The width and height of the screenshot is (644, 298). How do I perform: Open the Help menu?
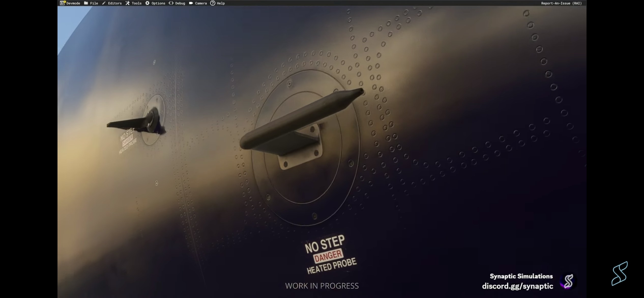click(221, 3)
